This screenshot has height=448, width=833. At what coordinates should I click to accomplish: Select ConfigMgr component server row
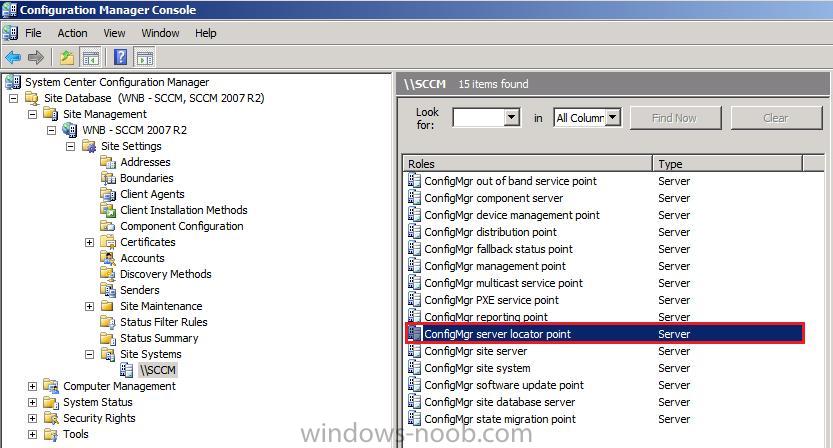click(605, 198)
